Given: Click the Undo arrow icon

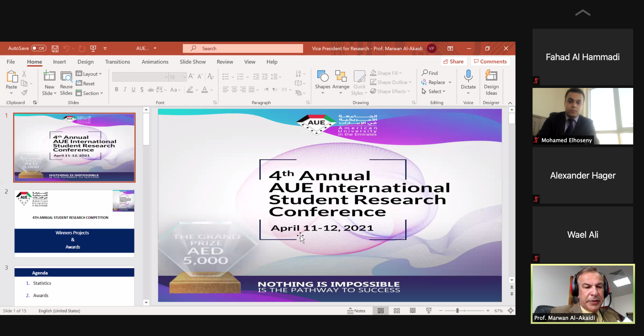Looking at the screenshot, I should pyautogui.click(x=66, y=48).
